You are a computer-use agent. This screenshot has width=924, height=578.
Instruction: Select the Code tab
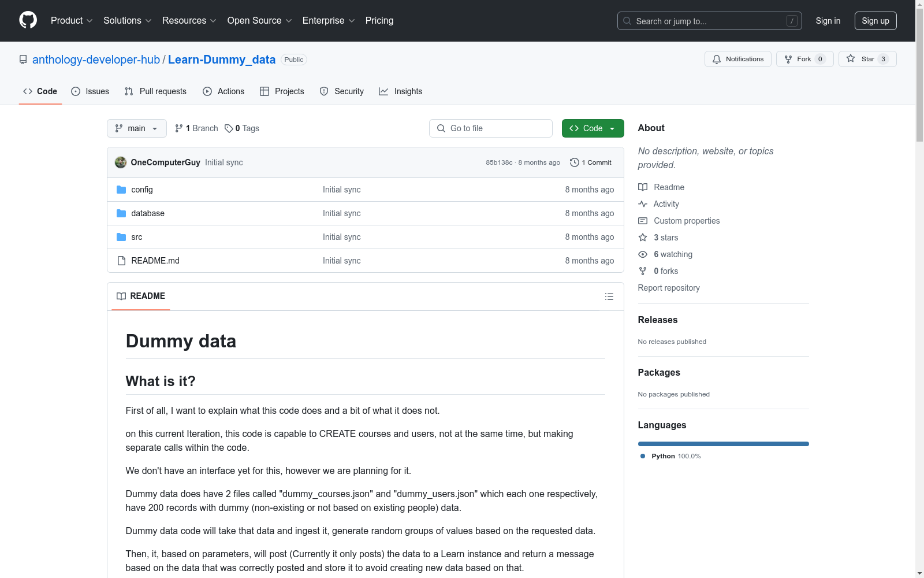40,91
